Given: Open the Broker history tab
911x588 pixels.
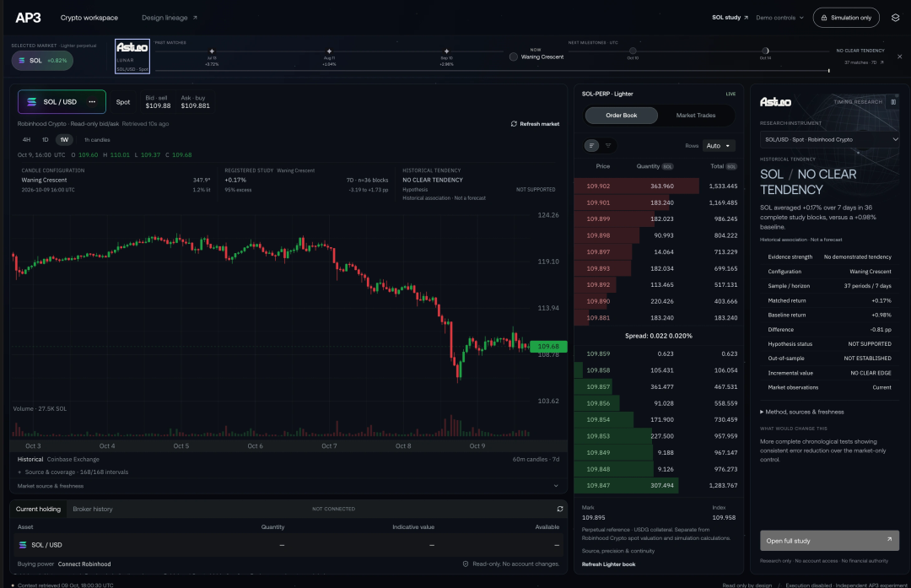Looking at the screenshot, I should click(93, 509).
